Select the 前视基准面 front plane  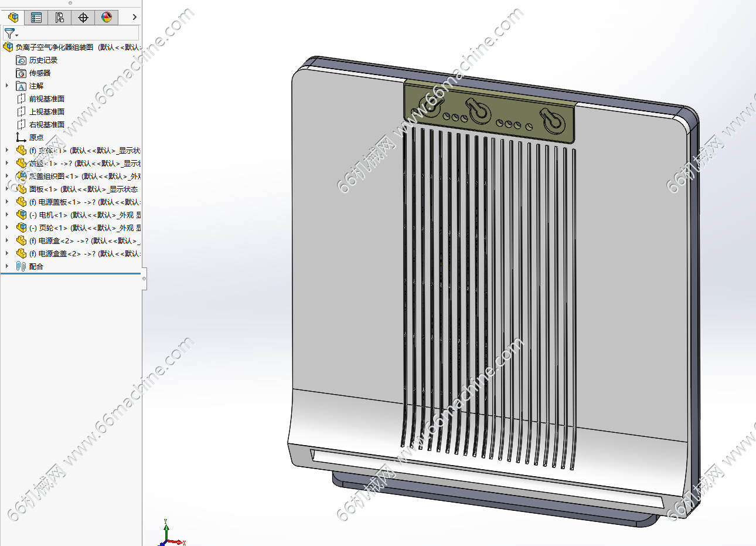click(x=46, y=99)
